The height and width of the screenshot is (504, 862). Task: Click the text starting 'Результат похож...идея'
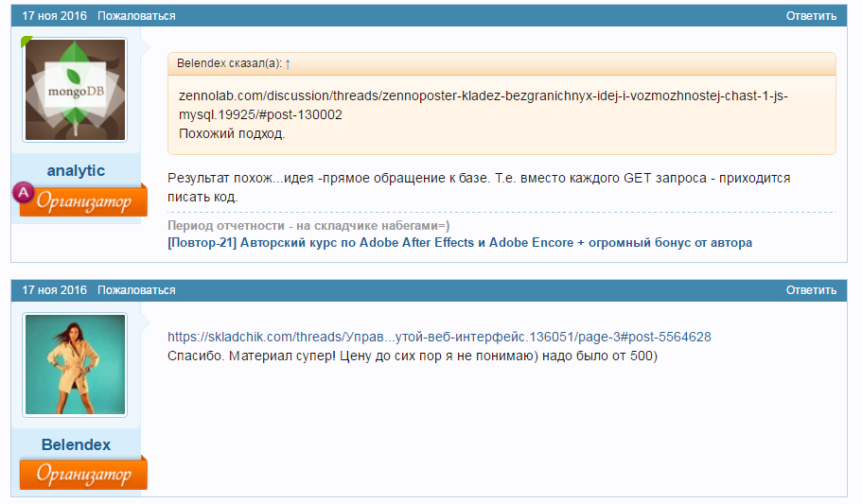click(479, 187)
